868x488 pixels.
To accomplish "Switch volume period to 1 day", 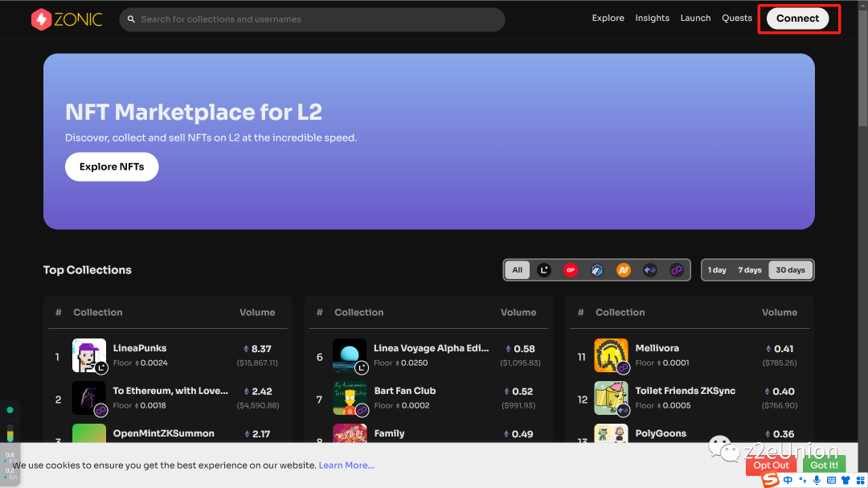I will (717, 270).
